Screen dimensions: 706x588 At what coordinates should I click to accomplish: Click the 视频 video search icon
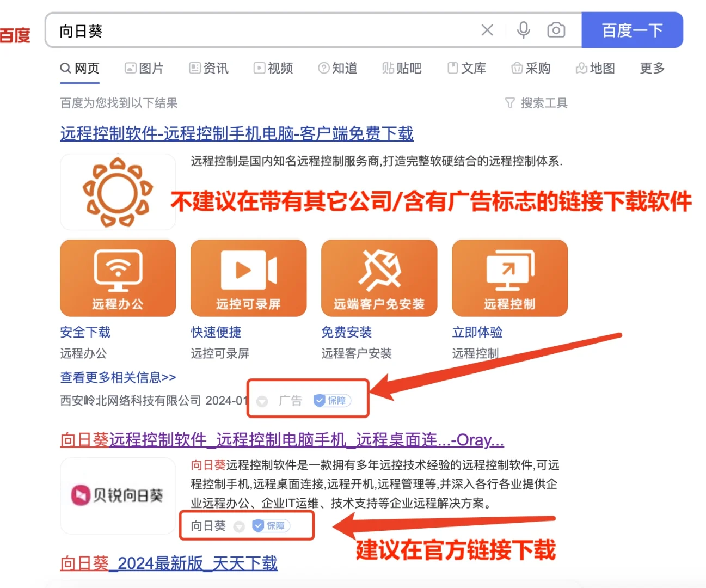[x=259, y=68]
